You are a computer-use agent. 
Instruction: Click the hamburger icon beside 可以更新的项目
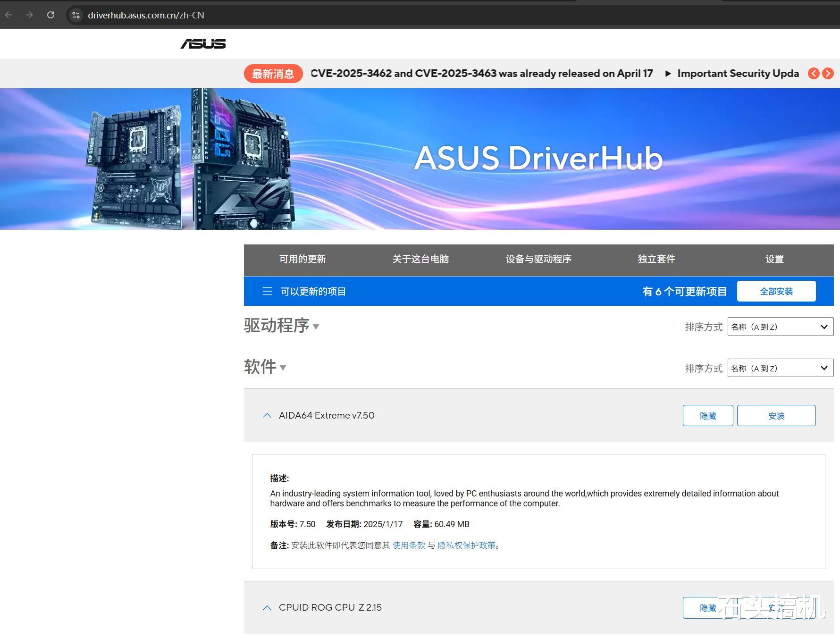(x=267, y=292)
